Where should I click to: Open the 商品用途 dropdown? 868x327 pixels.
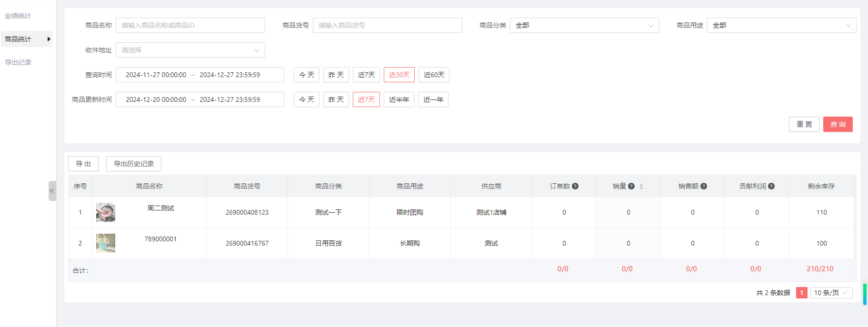point(781,25)
